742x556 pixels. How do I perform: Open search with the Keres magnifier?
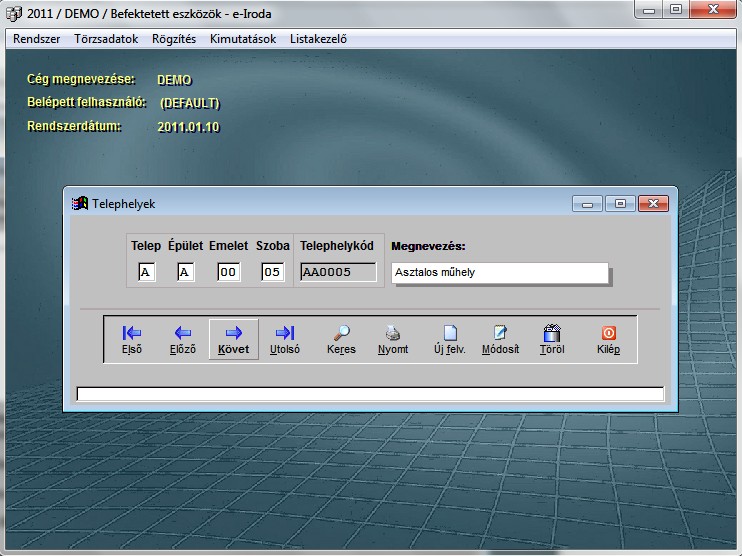click(x=341, y=340)
